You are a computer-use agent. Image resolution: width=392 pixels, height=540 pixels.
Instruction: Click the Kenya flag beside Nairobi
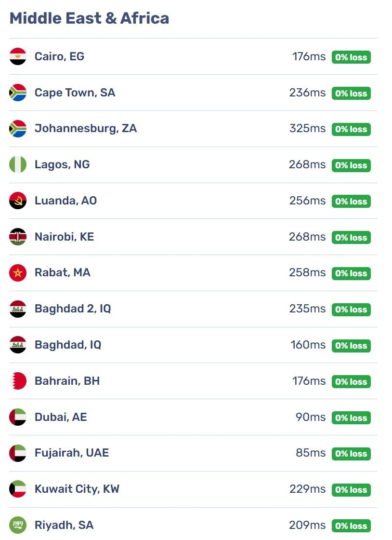(x=17, y=237)
